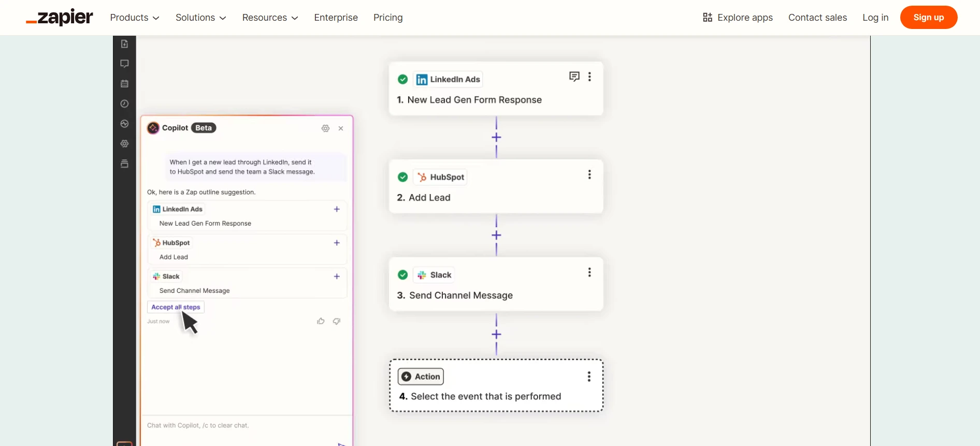The width and height of the screenshot is (980, 446).
Task: Click LinkedIn Ads chip in workflow step 1
Action: (448, 79)
